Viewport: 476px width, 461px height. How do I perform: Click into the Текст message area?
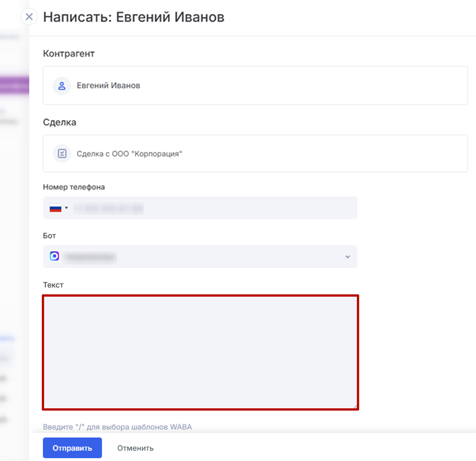click(200, 352)
